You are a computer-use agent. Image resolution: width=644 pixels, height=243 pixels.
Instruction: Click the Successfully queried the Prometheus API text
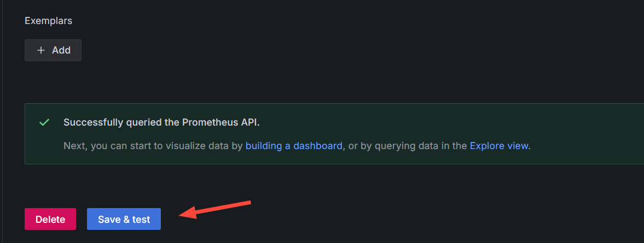[161, 122]
